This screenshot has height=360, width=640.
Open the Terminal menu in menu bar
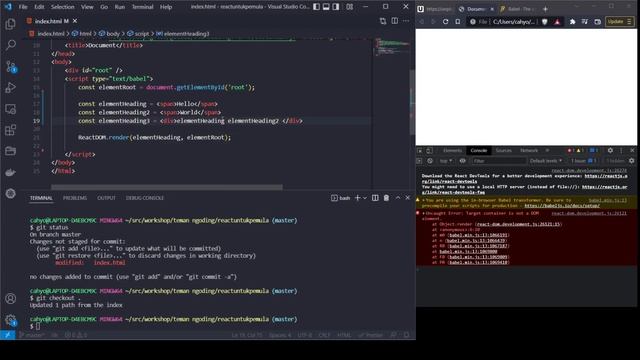[x=142, y=7]
